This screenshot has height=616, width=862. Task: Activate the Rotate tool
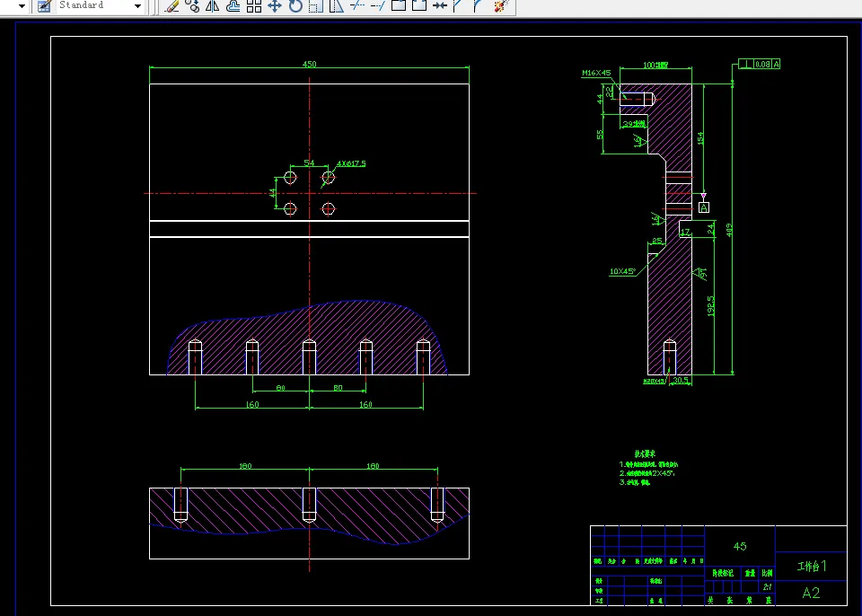pyautogui.click(x=295, y=6)
